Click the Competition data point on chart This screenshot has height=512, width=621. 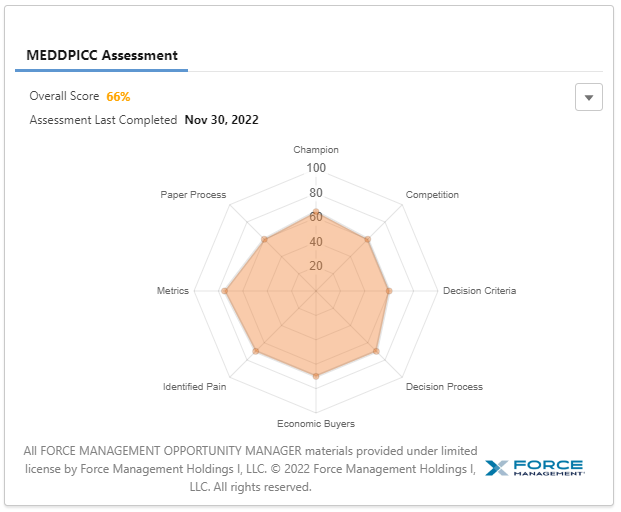[x=369, y=239]
